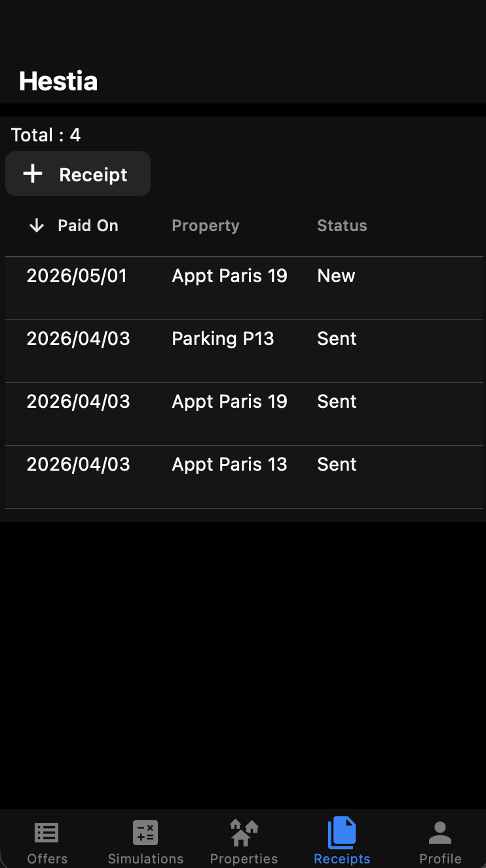Select the Receipts documents icon

pos(342,833)
